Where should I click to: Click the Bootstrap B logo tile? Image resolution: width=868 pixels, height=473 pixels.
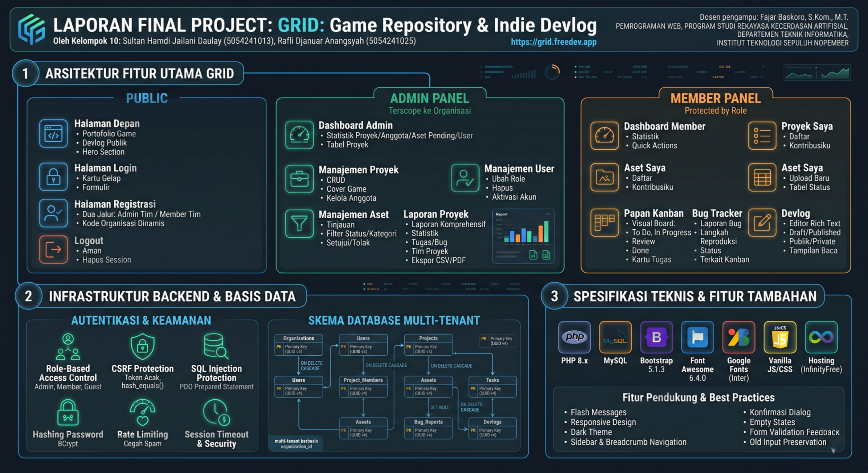pos(656,337)
